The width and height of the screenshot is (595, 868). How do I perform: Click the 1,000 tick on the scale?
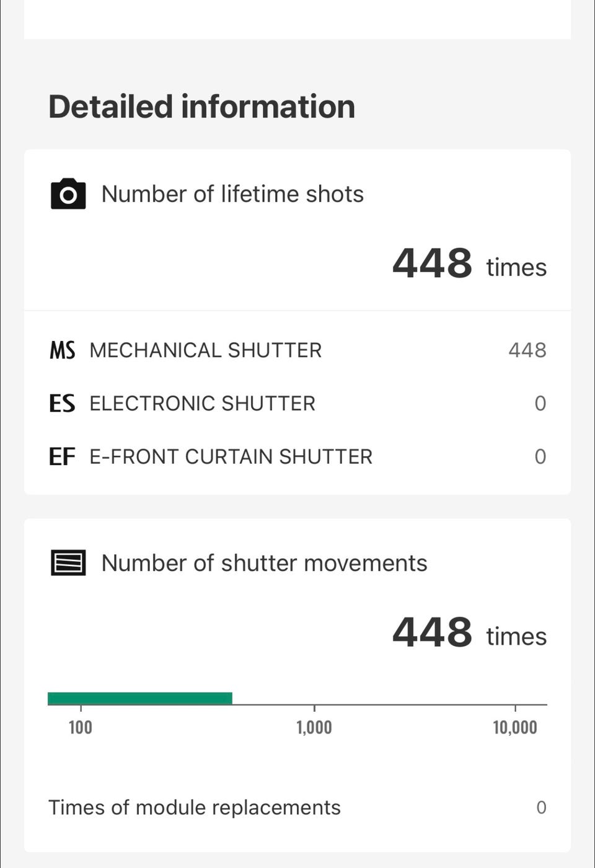tap(314, 727)
